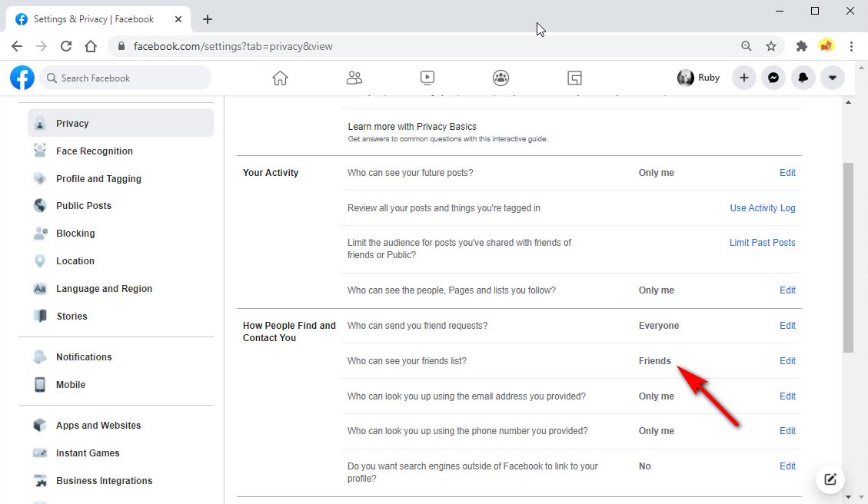This screenshot has height=504, width=868.
Task: Open the Facebook Home feed icon
Action: pyautogui.click(x=280, y=78)
